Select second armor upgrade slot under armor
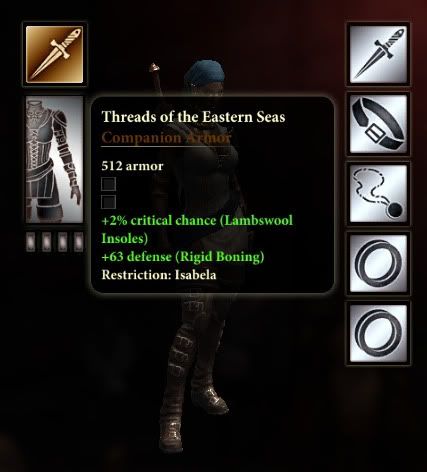Screen dimensions: 427x472 (x=47, y=242)
